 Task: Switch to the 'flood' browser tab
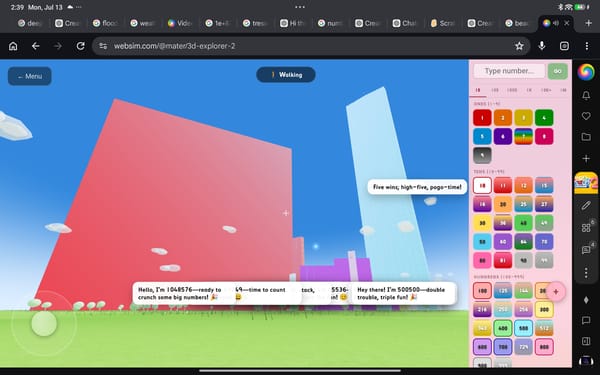(105, 23)
